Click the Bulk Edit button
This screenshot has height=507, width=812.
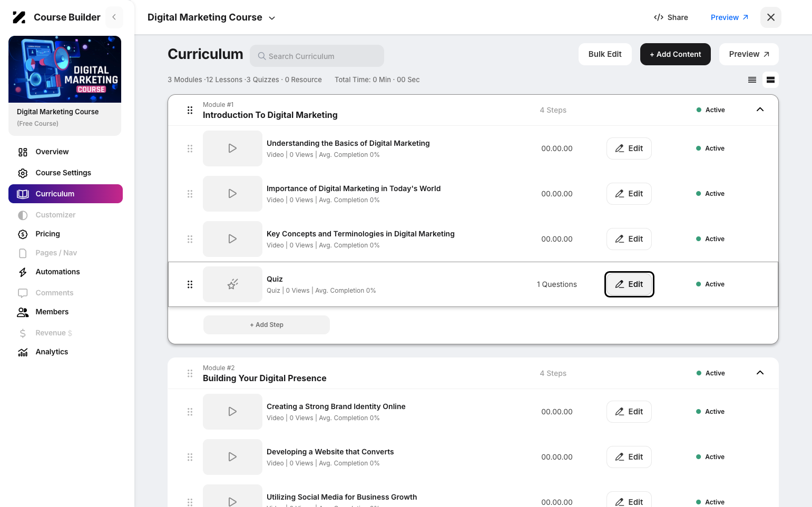coord(605,54)
